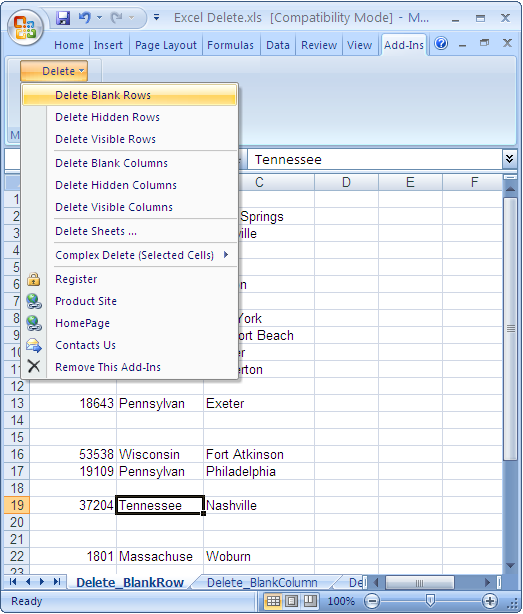
Task: Open the View ribbon tab
Action: pos(359,45)
